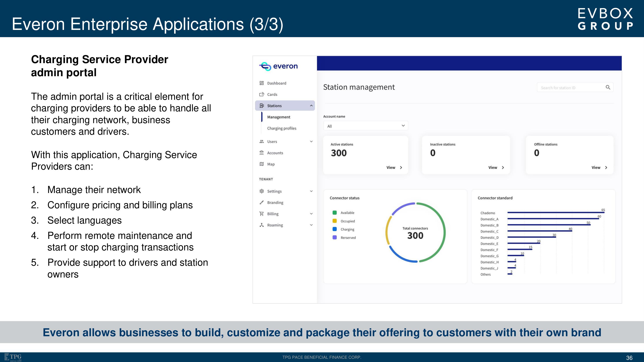Click the Domestic_A bar labeled 60
Viewport: 644px width, 362px height.
(553, 219)
